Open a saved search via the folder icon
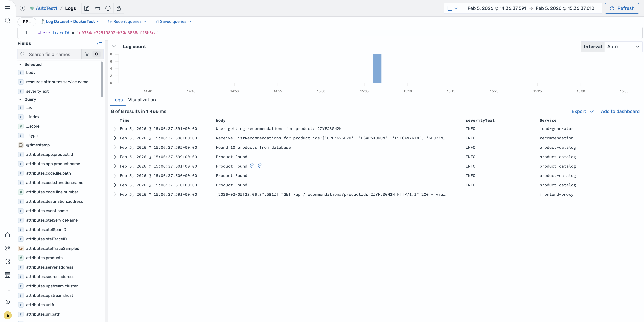The width and height of the screenshot is (644, 322). pyautogui.click(x=97, y=8)
